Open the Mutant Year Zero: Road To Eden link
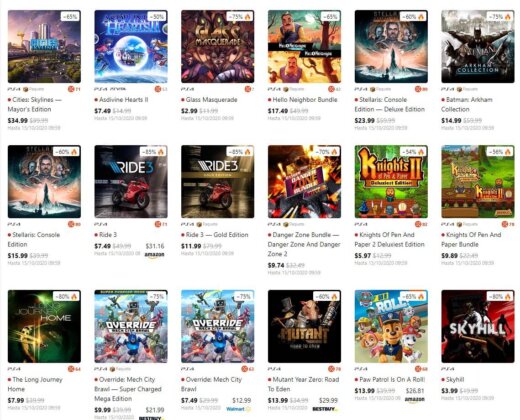Screen dimensions: 520x420 [303, 384]
